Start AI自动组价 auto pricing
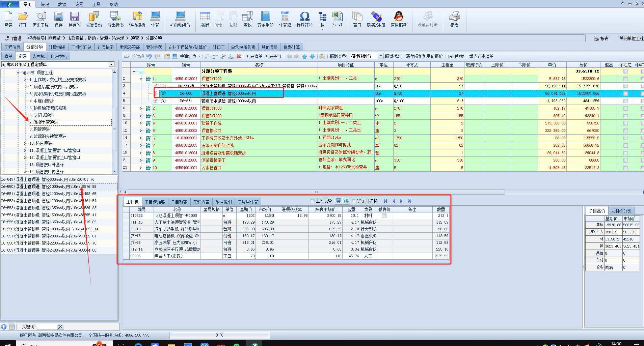 (180, 19)
